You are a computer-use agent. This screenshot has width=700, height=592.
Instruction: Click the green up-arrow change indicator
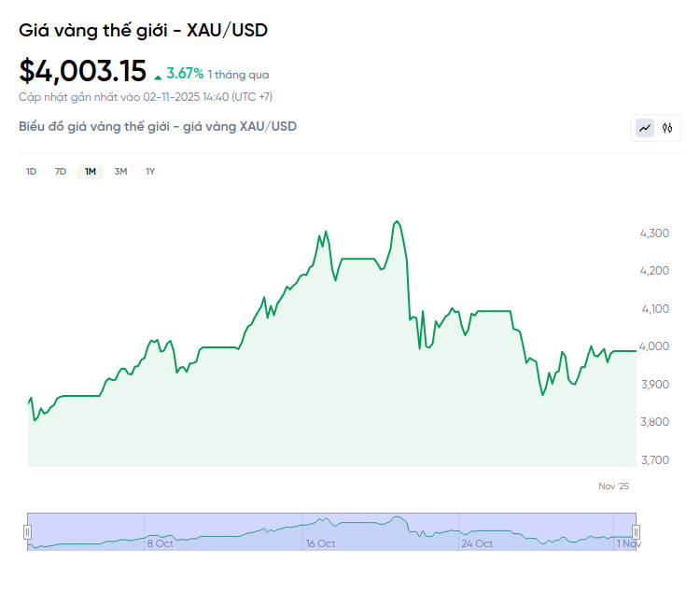point(158,76)
